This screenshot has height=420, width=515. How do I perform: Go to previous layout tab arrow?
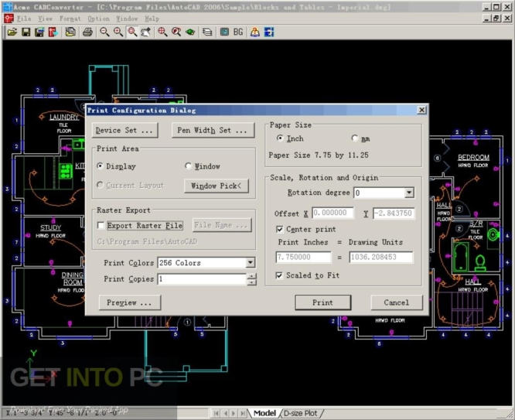(x=226, y=413)
